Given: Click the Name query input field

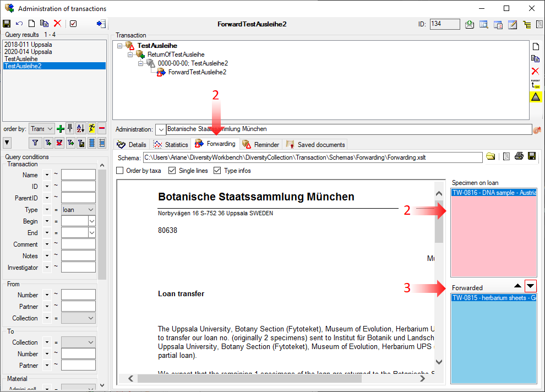Looking at the screenshot, I should [x=78, y=175].
